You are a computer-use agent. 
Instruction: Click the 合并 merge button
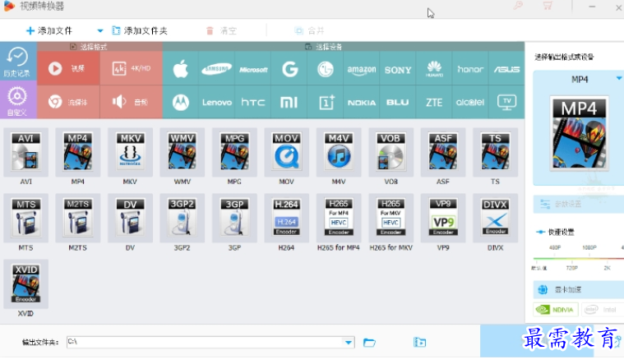click(x=309, y=30)
